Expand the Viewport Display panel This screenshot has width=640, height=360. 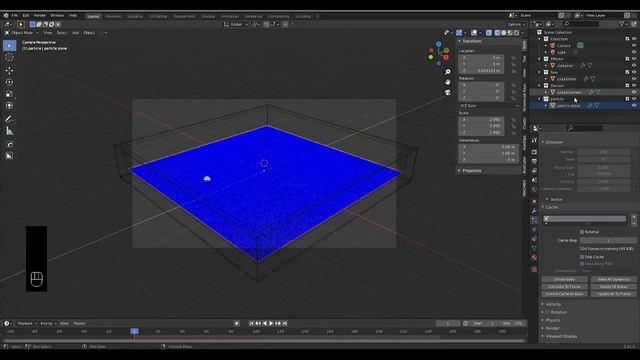pos(561,336)
